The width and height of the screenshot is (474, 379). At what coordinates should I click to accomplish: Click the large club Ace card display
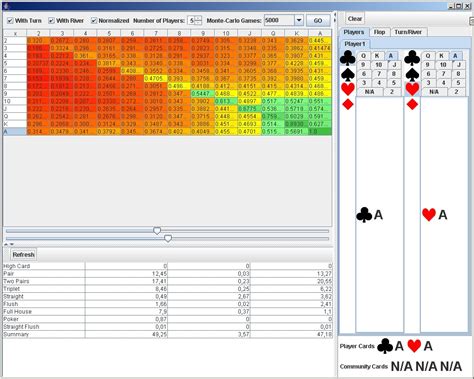point(370,215)
